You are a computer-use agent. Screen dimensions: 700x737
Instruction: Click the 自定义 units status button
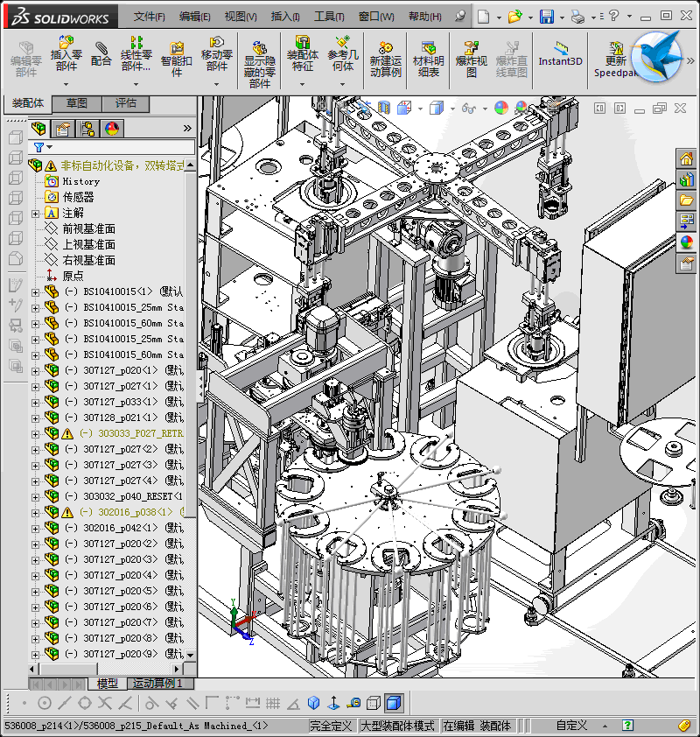(x=571, y=726)
